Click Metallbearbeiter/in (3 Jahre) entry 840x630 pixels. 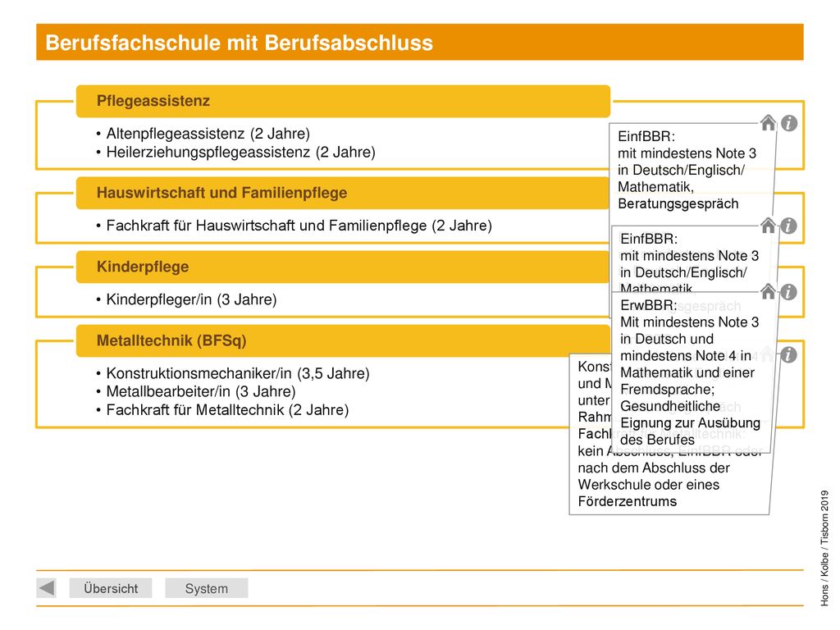201,391
